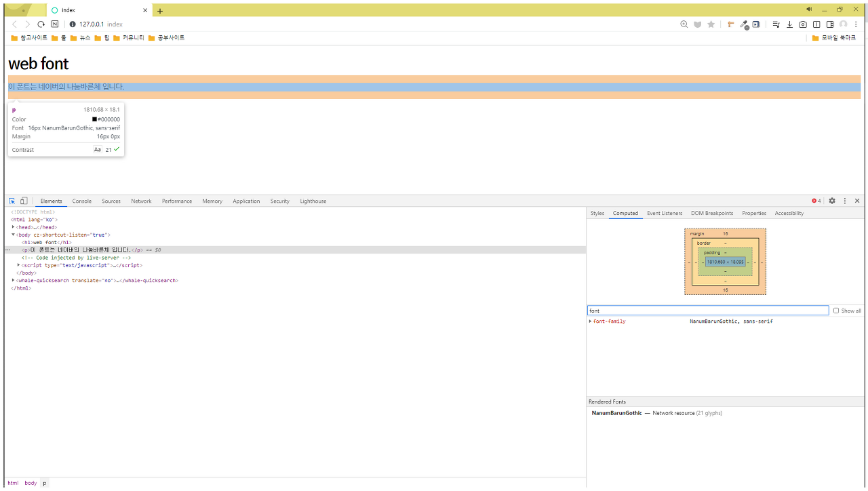
Task: Enable the Show all checkbox
Action: pyautogui.click(x=836, y=311)
